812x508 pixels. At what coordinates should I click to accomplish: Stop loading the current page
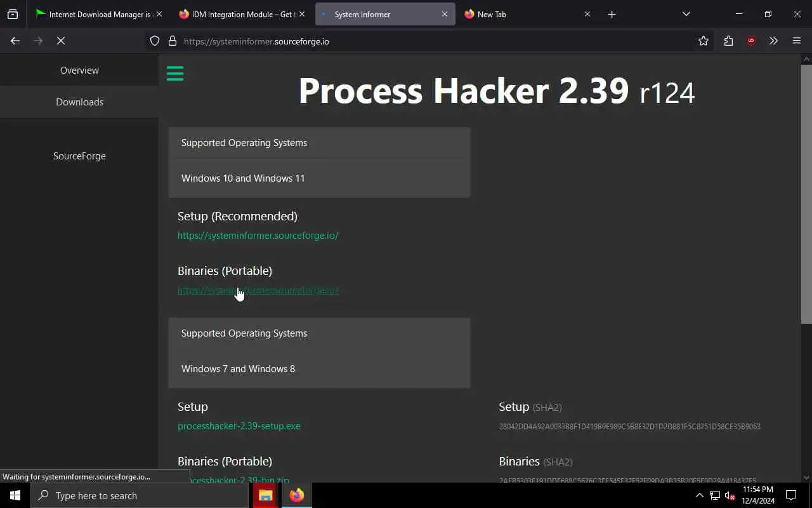click(x=61, y=41)
